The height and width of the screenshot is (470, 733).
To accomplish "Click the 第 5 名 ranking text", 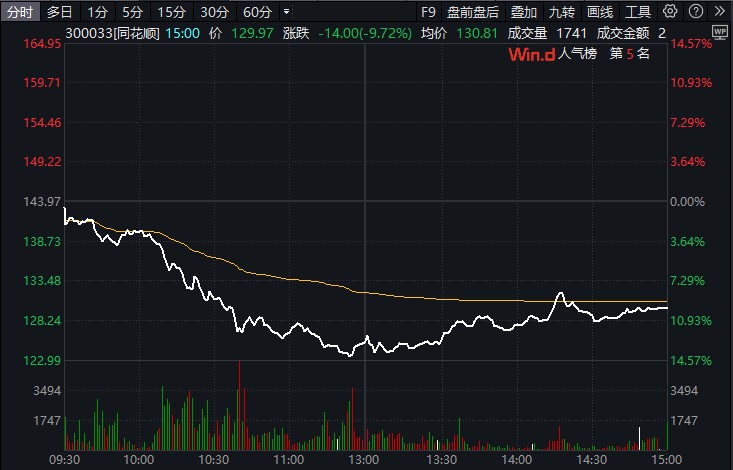I will [630, 54].
